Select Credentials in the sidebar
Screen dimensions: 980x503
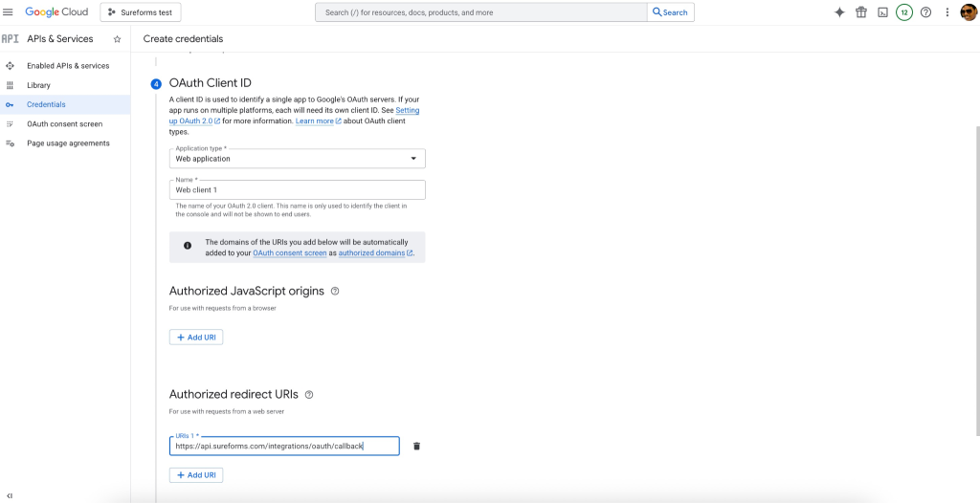[65, 104]
